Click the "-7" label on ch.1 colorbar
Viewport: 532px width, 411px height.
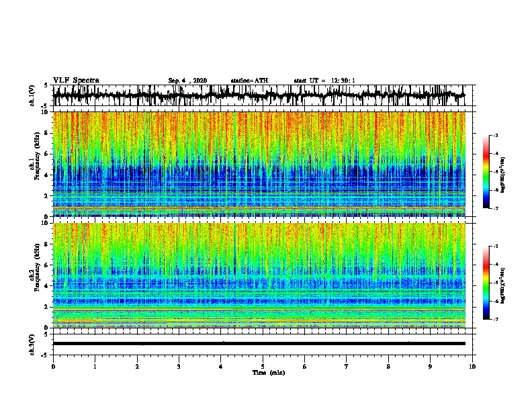[x=496, y=208]
